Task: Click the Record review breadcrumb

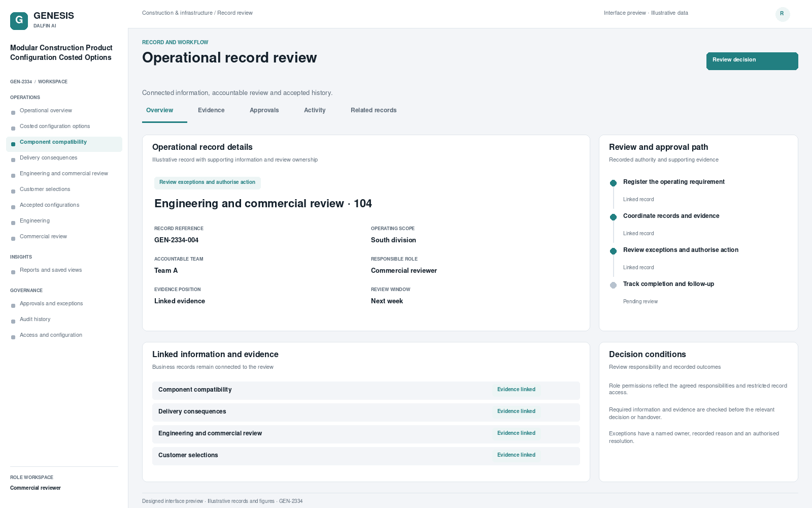Action: (235, 13)
